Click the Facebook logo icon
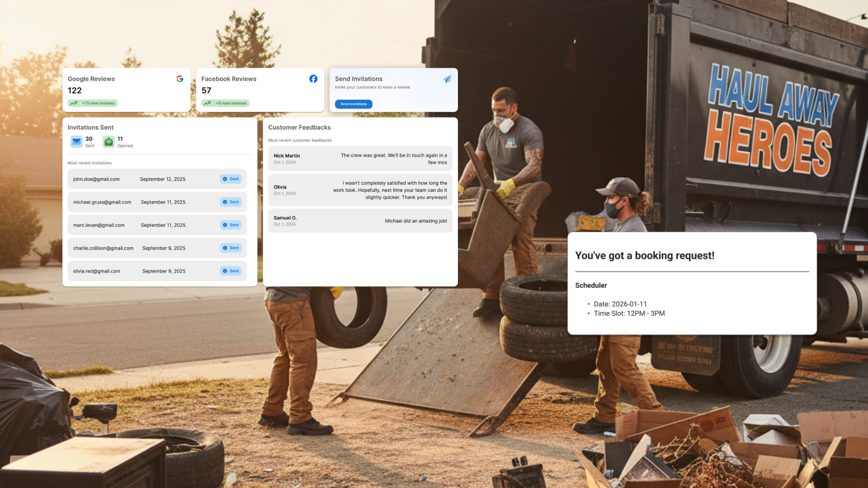Image resolution: width=868 pixels, height=488 pixels. coord(313,79)
